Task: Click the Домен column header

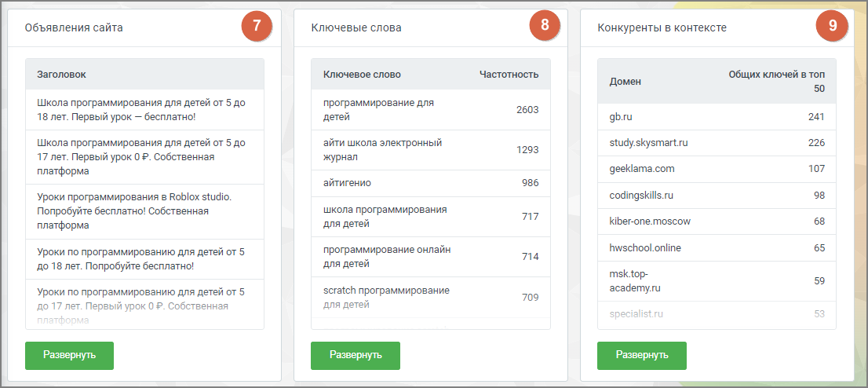Action: pyautogui.click(x=625, y=82)
